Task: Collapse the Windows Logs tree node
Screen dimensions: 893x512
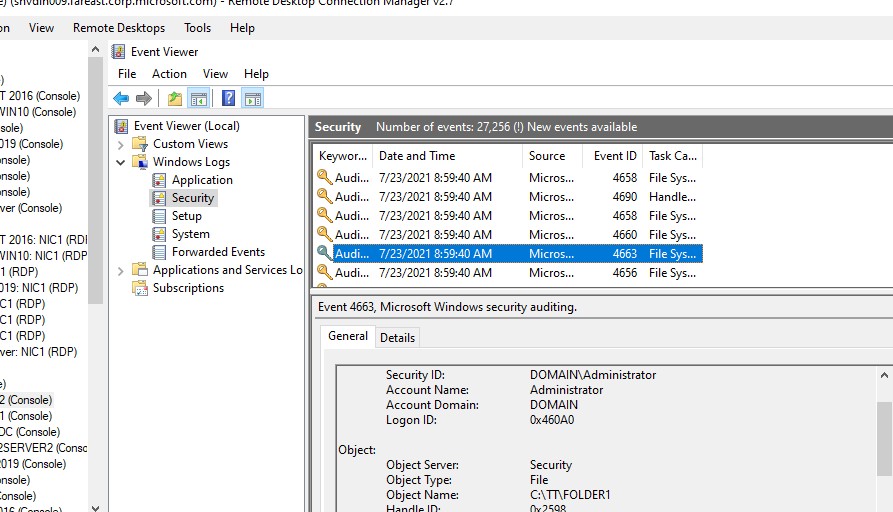Action: [x=121, y=162]
